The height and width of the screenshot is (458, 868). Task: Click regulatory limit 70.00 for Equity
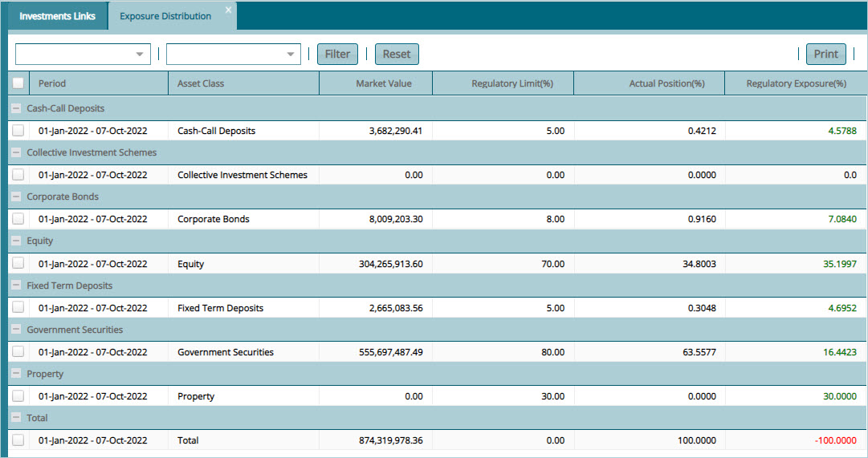point(553,264)
